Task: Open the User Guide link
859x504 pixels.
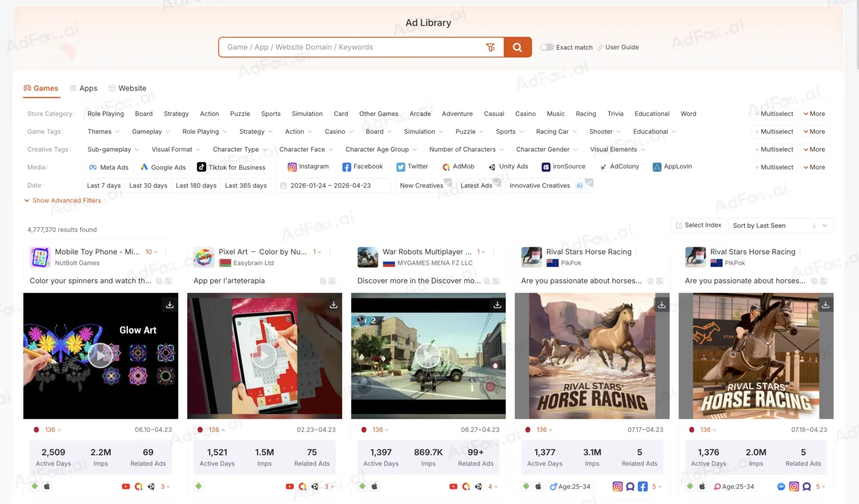Action: click(618, 47)
